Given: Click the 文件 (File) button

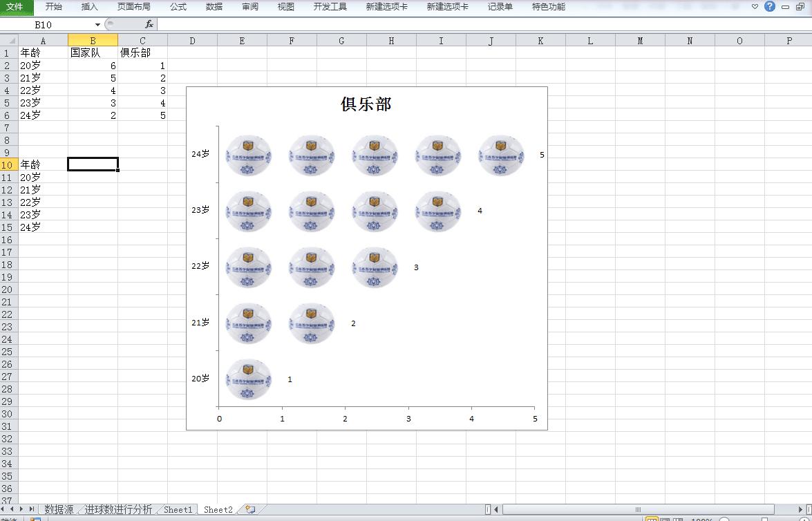Looking at the screenshot, I should point(15,7).
